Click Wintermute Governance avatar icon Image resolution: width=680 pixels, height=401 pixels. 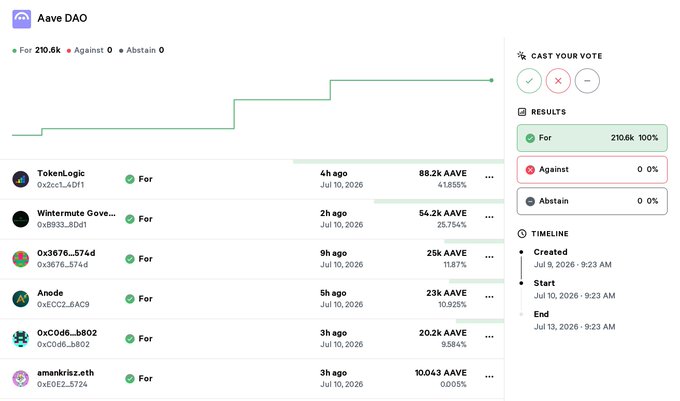click(21, 219)
